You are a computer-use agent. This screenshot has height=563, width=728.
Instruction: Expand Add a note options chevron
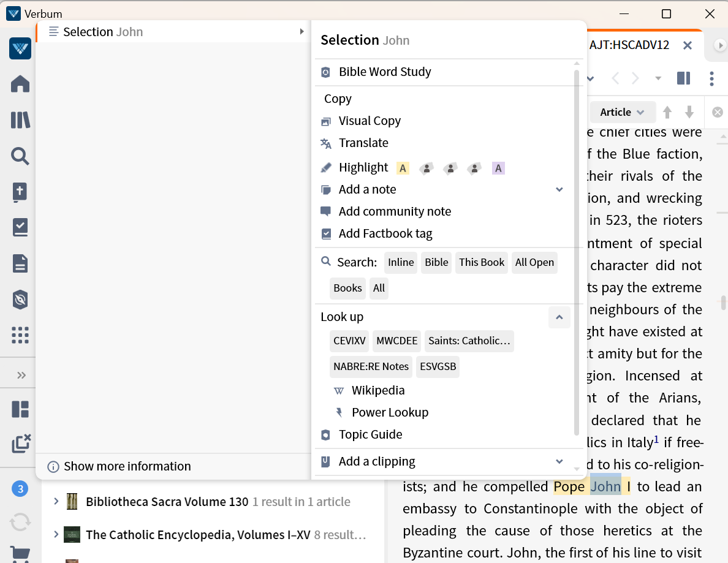click(x=559, y=189)
